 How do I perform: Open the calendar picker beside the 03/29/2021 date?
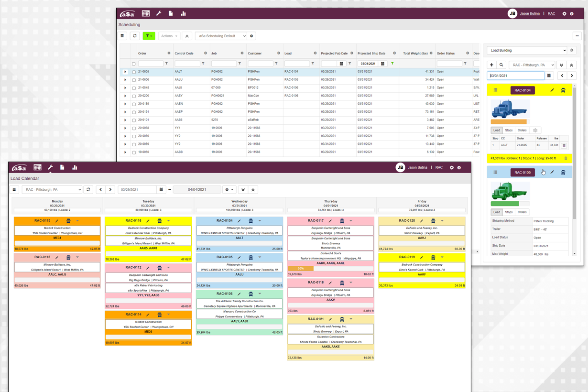[x=162, y=190]
